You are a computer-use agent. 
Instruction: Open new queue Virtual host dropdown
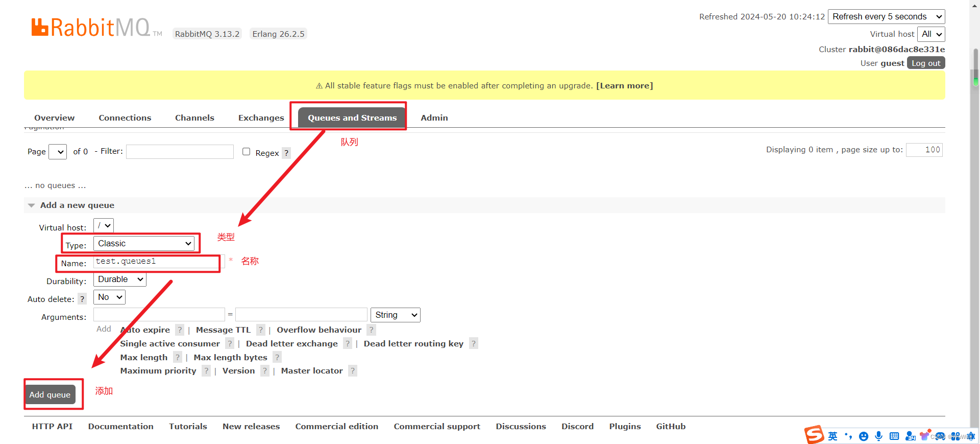tap(104, 225)
